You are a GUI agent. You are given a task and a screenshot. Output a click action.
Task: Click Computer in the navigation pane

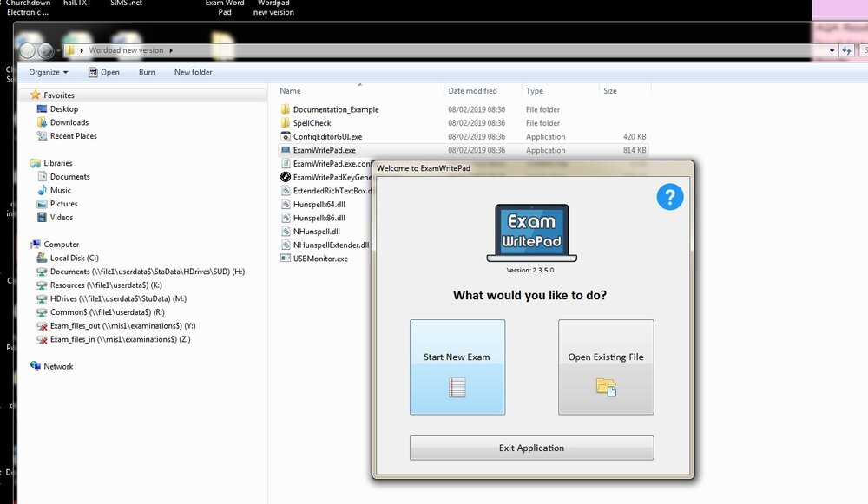point(61,245)
